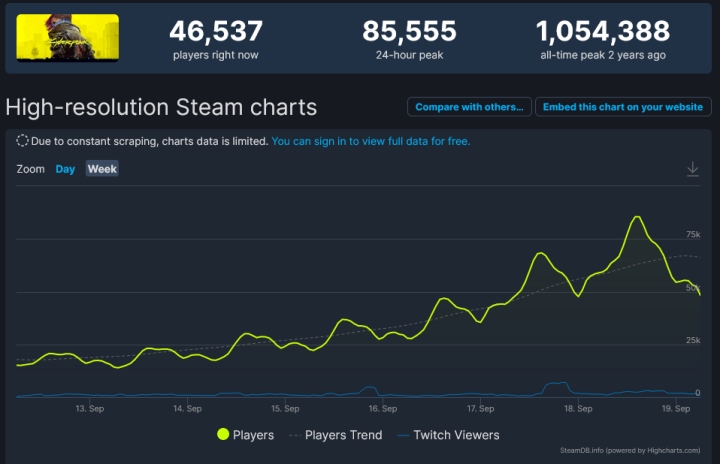This screenshot has width=720, height=464.
Task: Click the 13. Sep date label
Action: [90, 409]
